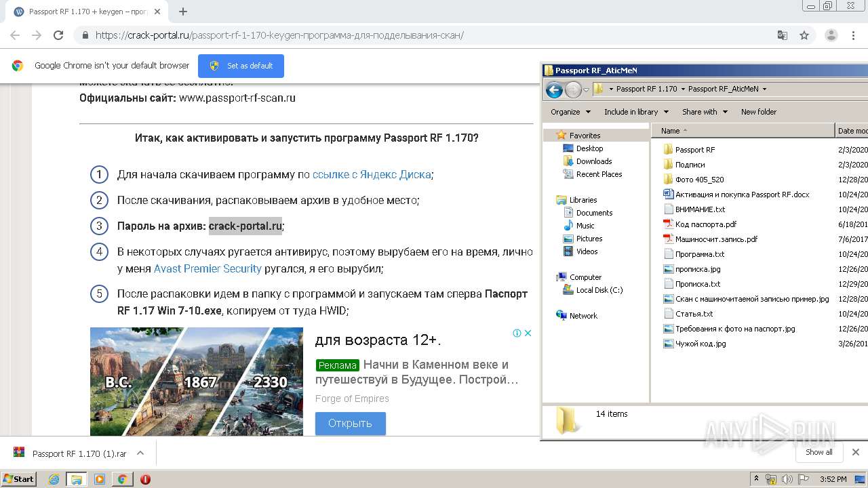
Task: Open Pictures library
Action: (x=589, y=239)
